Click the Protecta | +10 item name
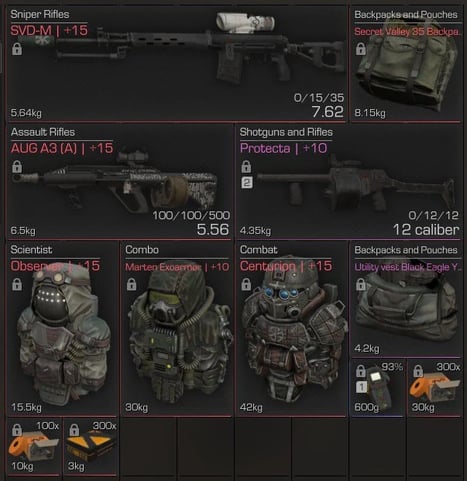The height and width of the screenshot is (481, 467). (283, 148)
